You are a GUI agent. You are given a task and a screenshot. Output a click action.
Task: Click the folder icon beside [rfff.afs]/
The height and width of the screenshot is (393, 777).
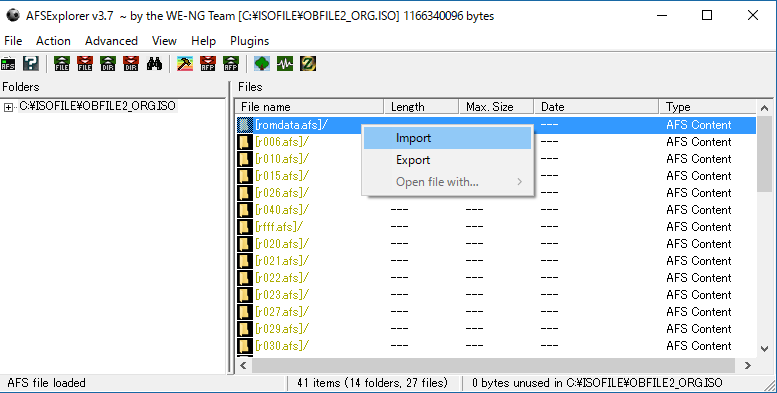pos(245,227)
